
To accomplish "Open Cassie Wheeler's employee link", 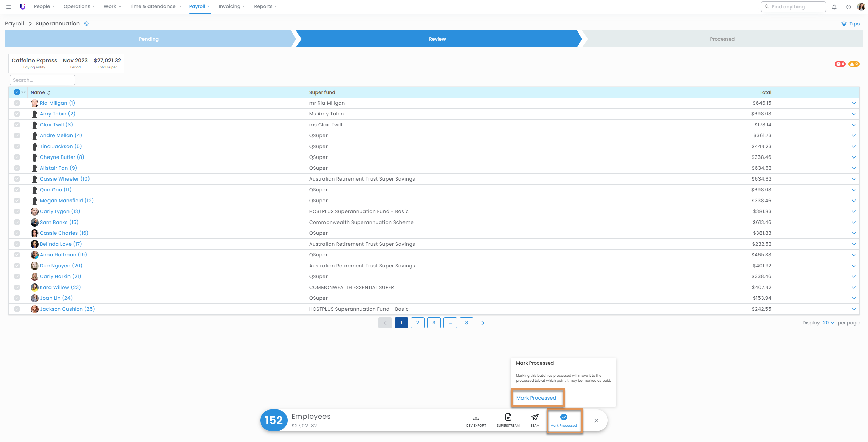I will pos(64,179).
